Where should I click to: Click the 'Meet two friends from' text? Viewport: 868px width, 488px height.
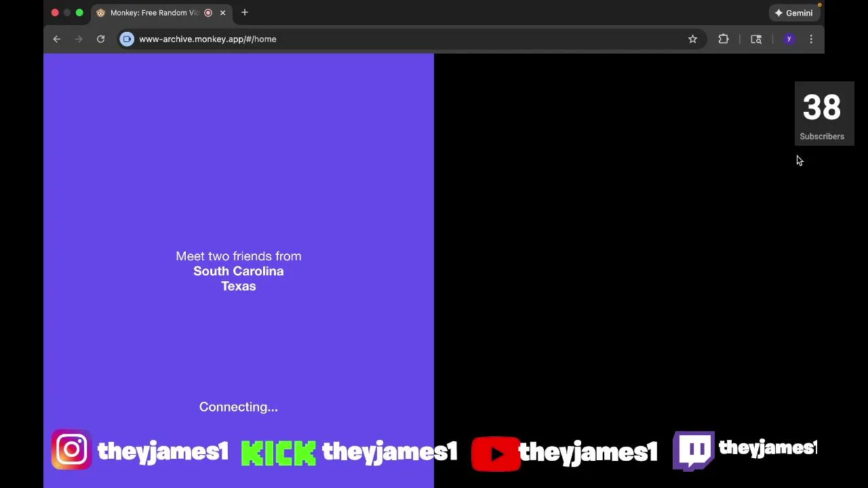click(x=239, y=256)
